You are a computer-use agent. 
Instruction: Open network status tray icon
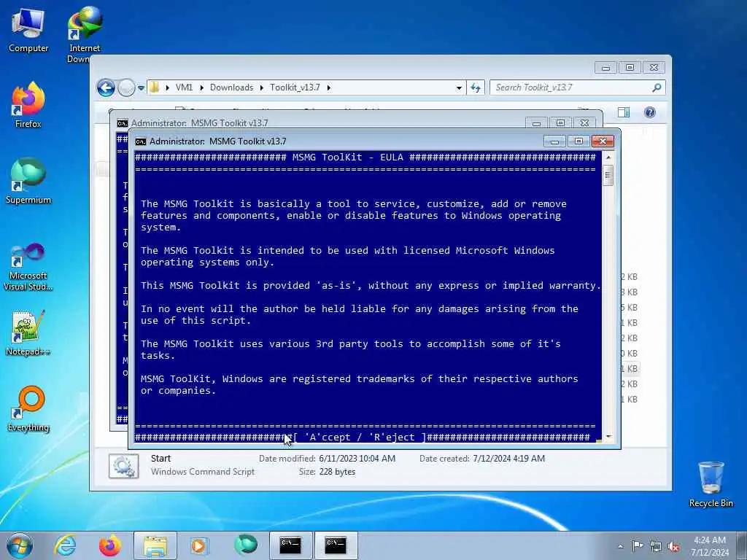tap(656, 546)
